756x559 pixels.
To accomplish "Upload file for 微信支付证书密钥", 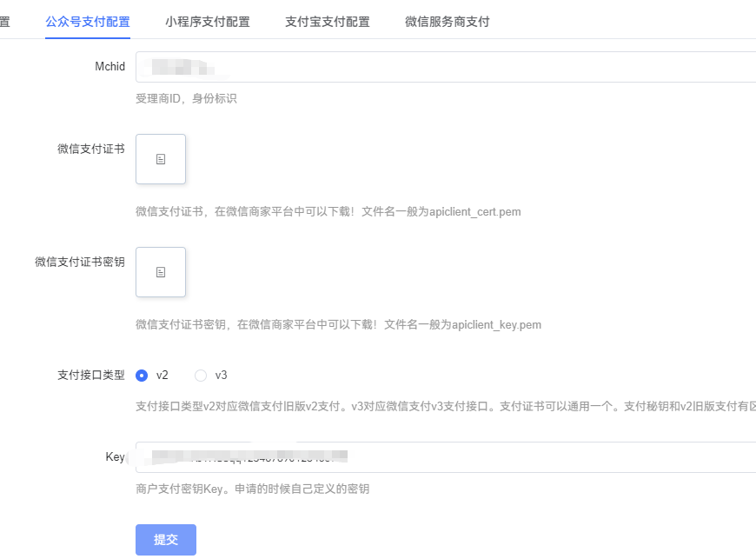I will 161,272.
